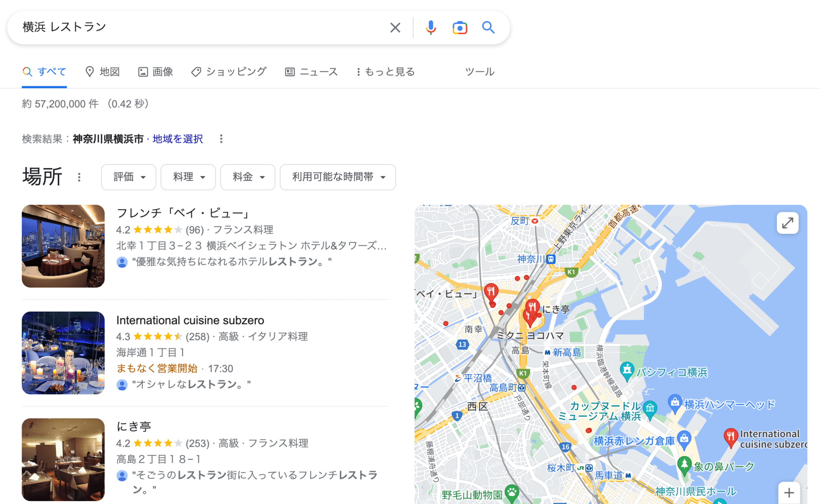Open the 利用可能な時間帯 filter
This screenshot has width=819, height=504.
(x=337, y=177)
